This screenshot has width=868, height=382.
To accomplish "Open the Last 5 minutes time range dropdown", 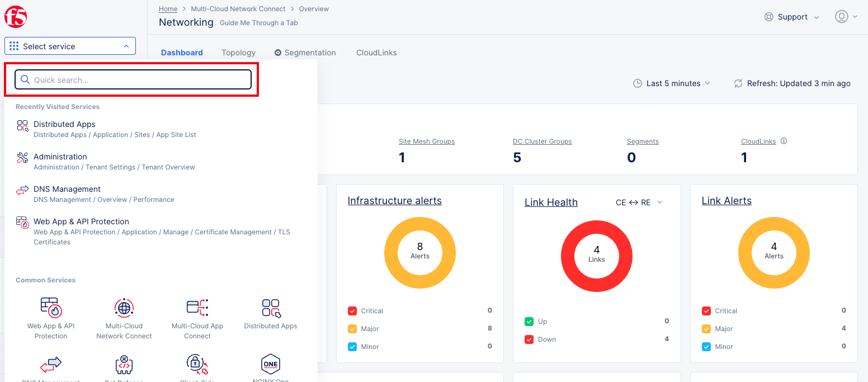I will click(672, 83).
